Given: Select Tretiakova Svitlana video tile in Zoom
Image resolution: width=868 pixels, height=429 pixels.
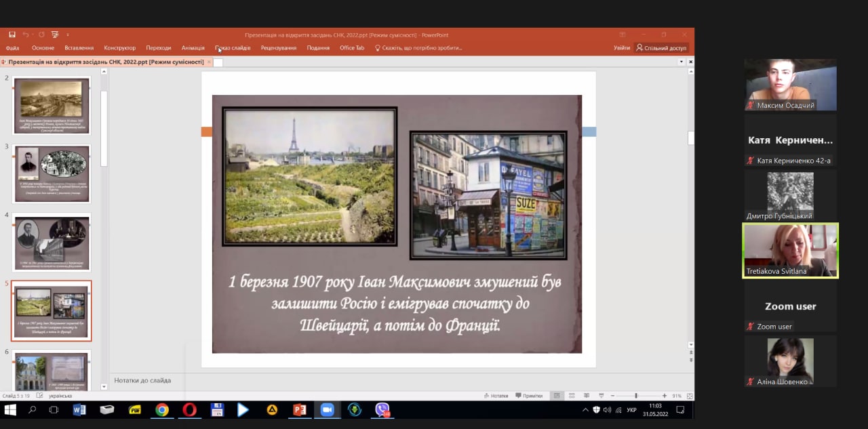Looking at the screenshot, I should click(791, 250).
